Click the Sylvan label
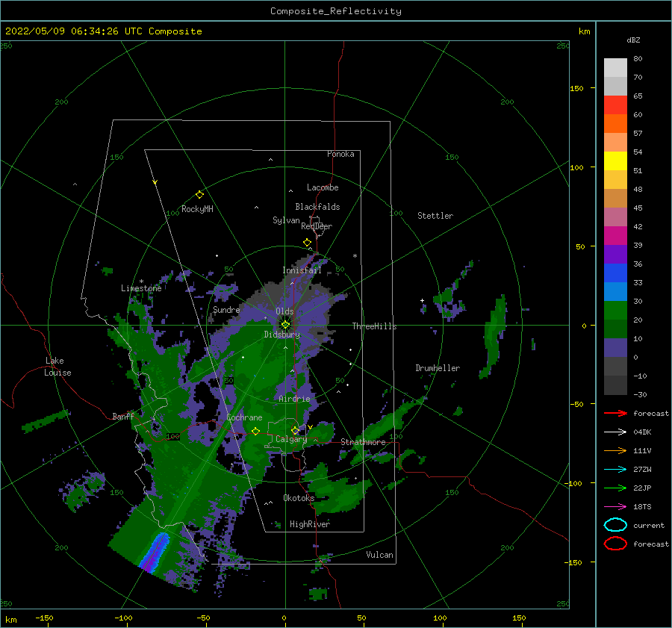Viewport: 672px width, 628px height. coord(286,220)
